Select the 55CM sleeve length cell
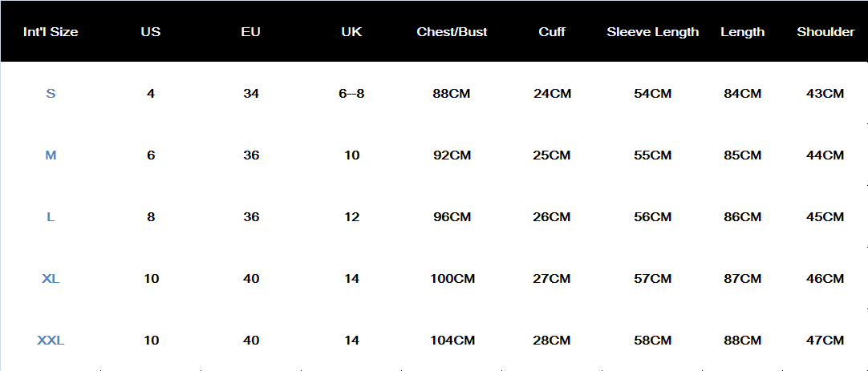The image size is (868, 371). pyautogui.click(x=652, y=155)
